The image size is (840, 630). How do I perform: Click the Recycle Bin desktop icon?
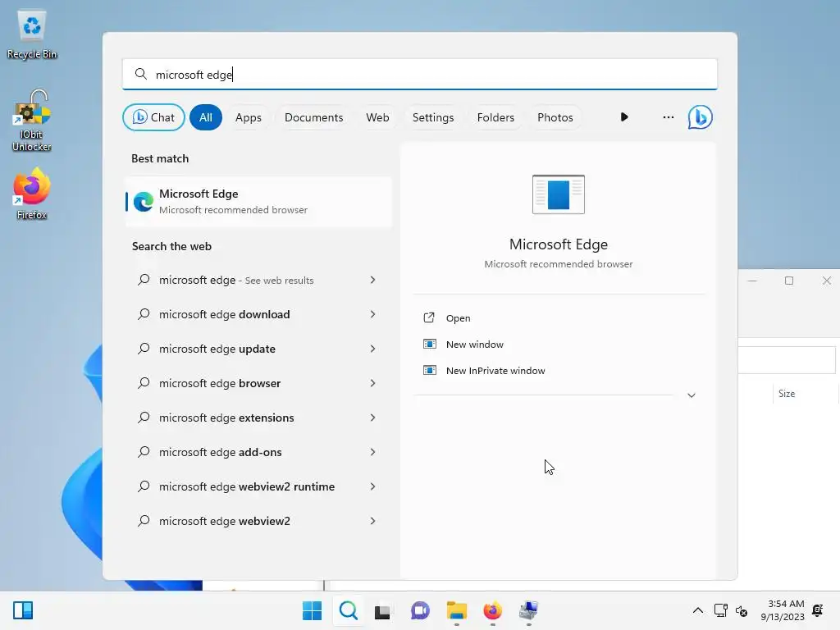tap(32, 34)
